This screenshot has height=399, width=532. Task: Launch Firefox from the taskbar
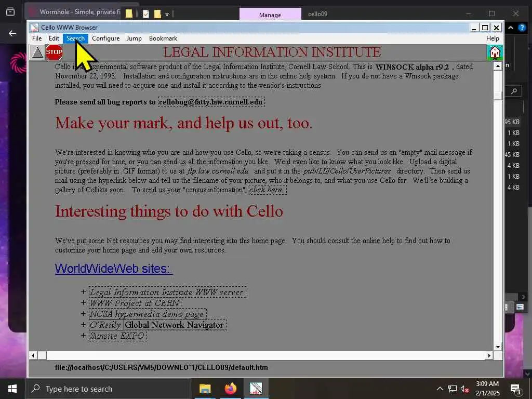(x=230, y=389)
